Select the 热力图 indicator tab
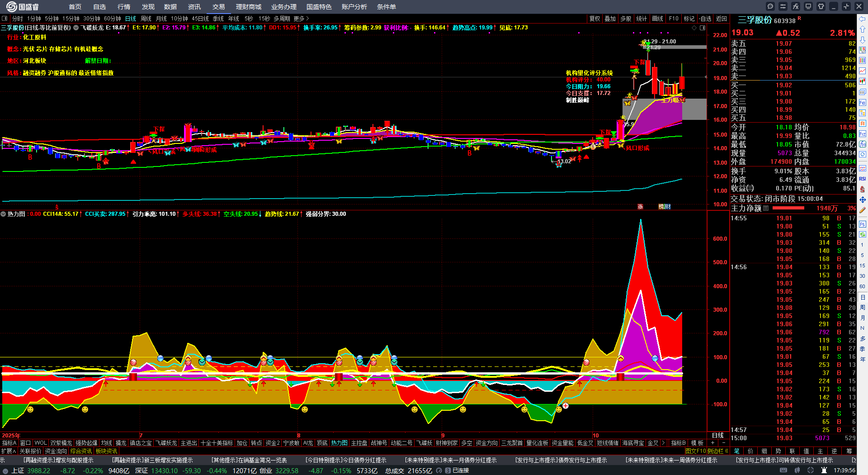Screen dimensions: 868x475 (339, 443)
